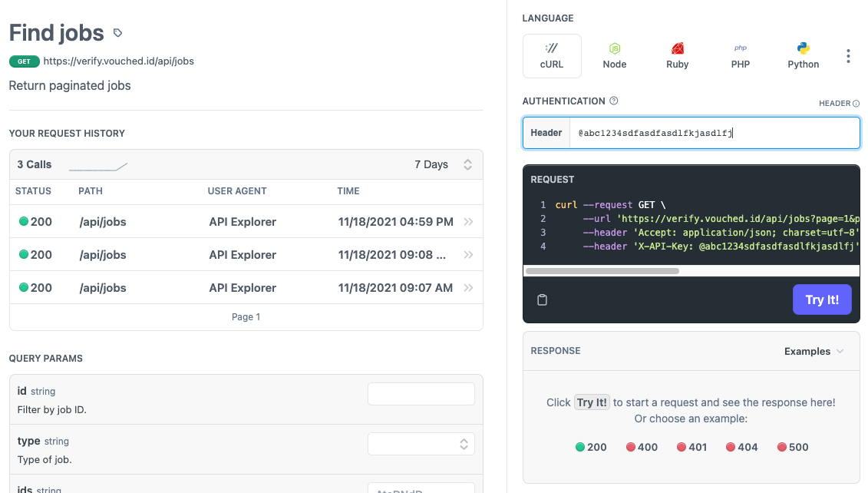The height and width of the screenshot is (493, 868).
Task: Change the 7 Days history range
Action: 443,164
